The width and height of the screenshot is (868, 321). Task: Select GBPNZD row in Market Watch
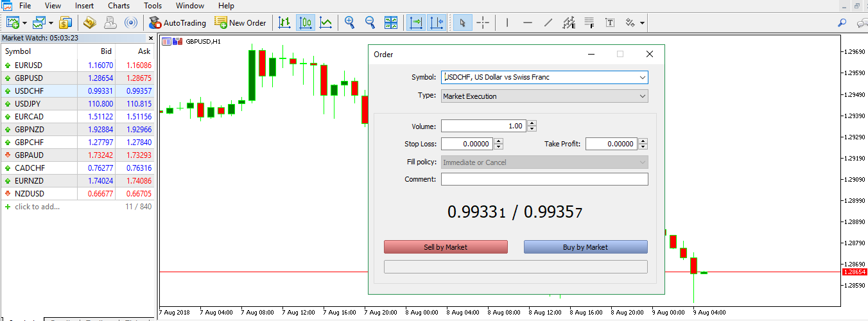point(78,130)
